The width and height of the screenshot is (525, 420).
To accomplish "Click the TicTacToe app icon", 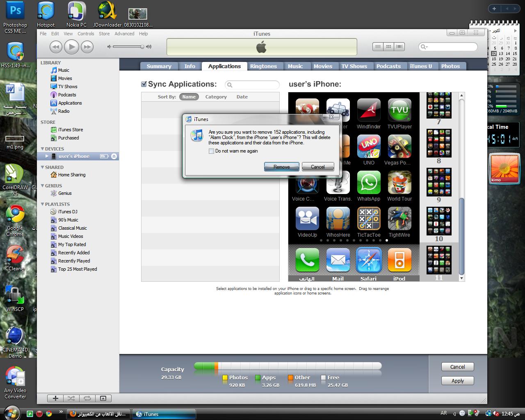I will [x=369, y=219].
